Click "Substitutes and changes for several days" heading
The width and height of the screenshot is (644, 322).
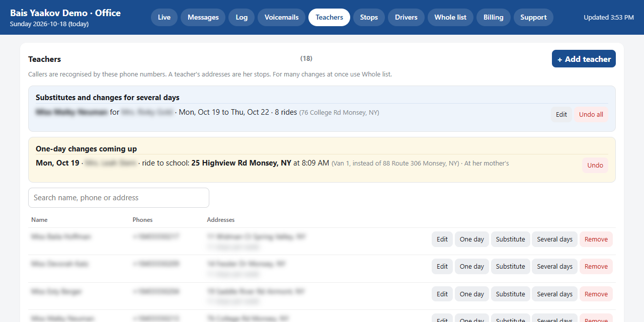click(108, 98)
